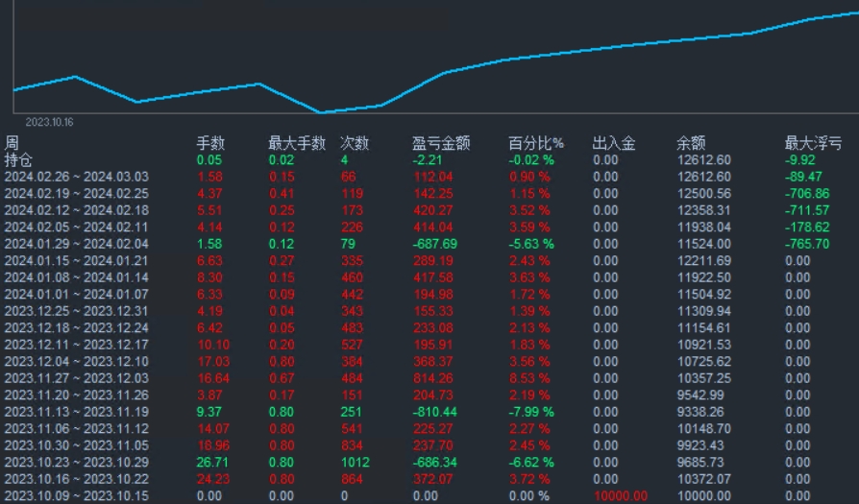Select week row 2023.12.11 ~ 2023.12.17
This screenshot has width=859, height=504.
(77, 345)
